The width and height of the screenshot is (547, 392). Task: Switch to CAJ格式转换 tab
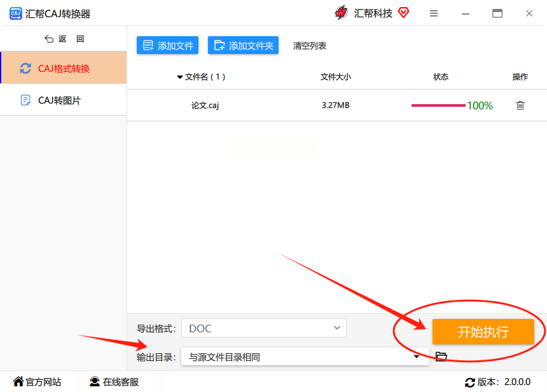(x=64, y=68)
